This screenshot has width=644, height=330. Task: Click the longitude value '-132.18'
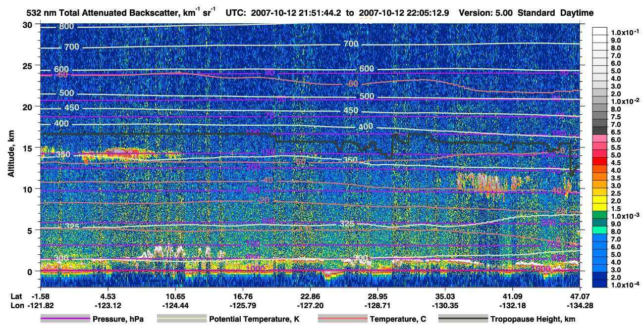(x=512, y=305)
